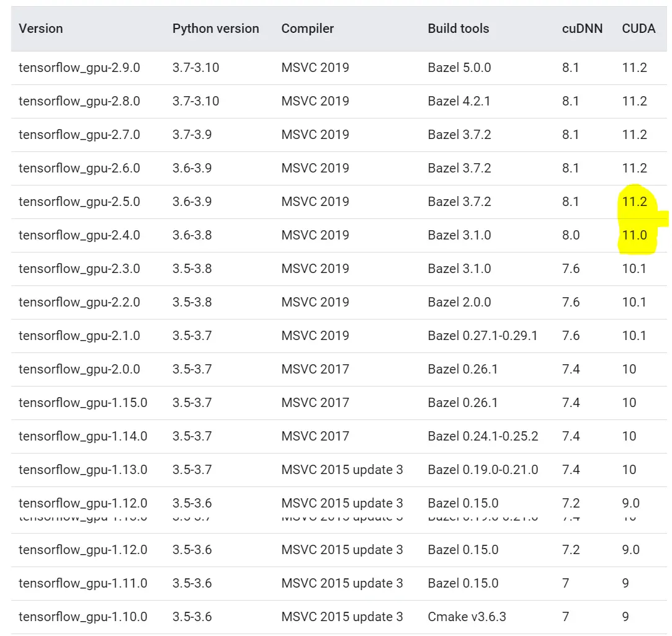
Task: Click Python 3.5-3.8 in tensorflow_gpu-2.3.0 row
Action: coord(192,269)
